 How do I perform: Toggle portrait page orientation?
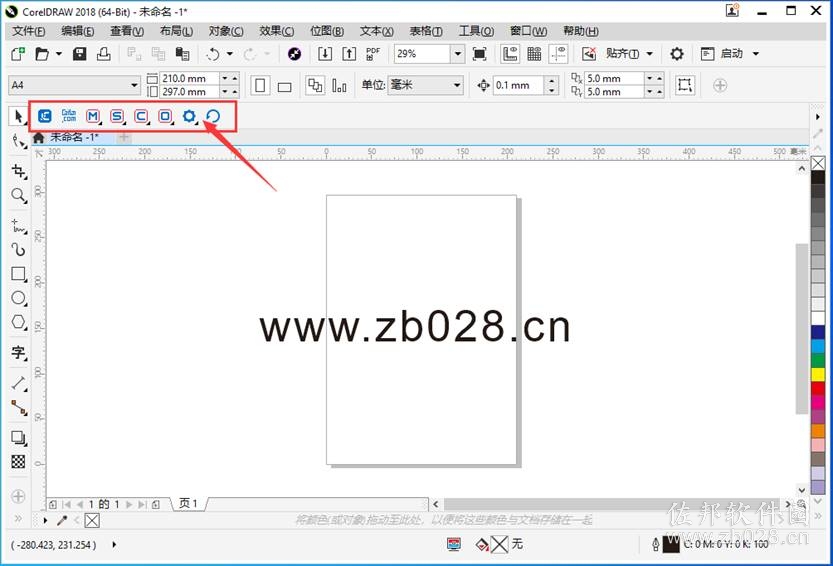(x=260, y=86)
